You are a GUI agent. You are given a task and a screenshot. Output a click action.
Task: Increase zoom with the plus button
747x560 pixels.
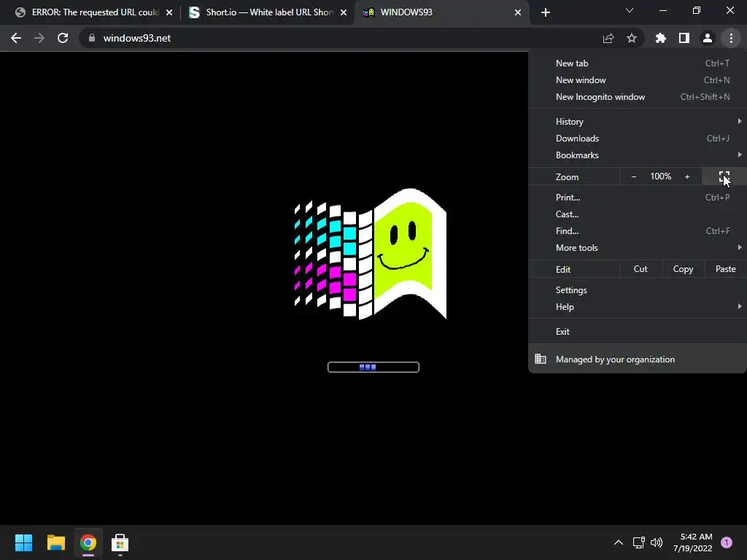point(687,176)
